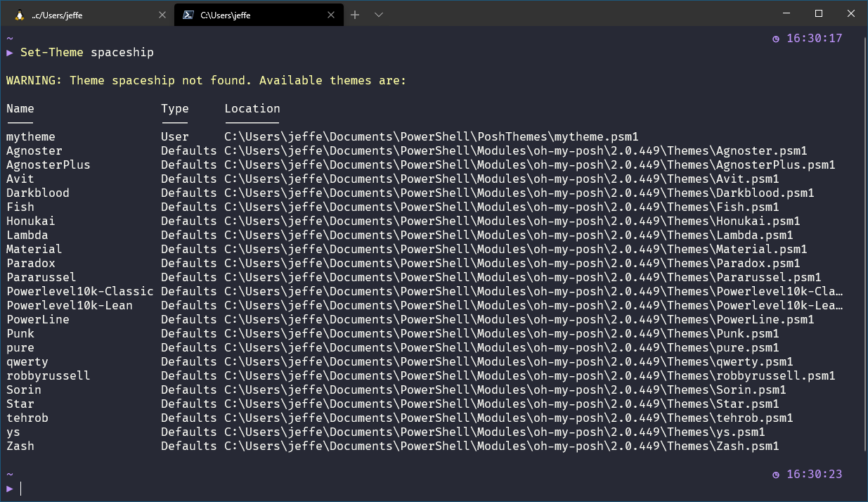Click the qwerty theme name

point(27,362)
